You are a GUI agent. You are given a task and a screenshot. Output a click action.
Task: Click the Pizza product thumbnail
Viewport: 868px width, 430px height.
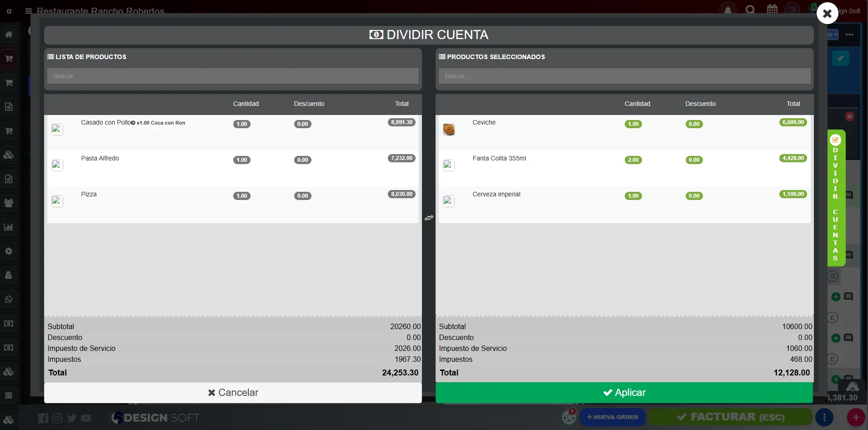[x=57, y=201]
